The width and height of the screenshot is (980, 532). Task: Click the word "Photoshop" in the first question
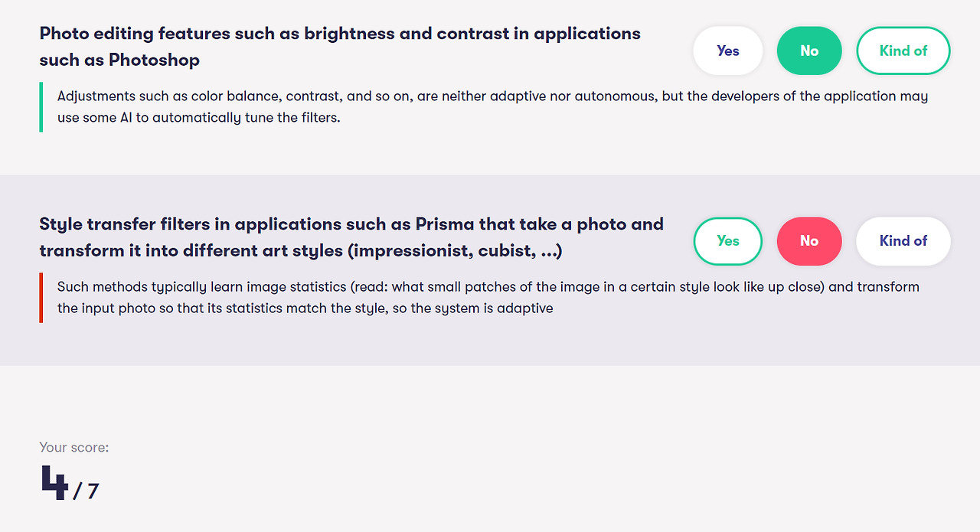click(154, 60)
